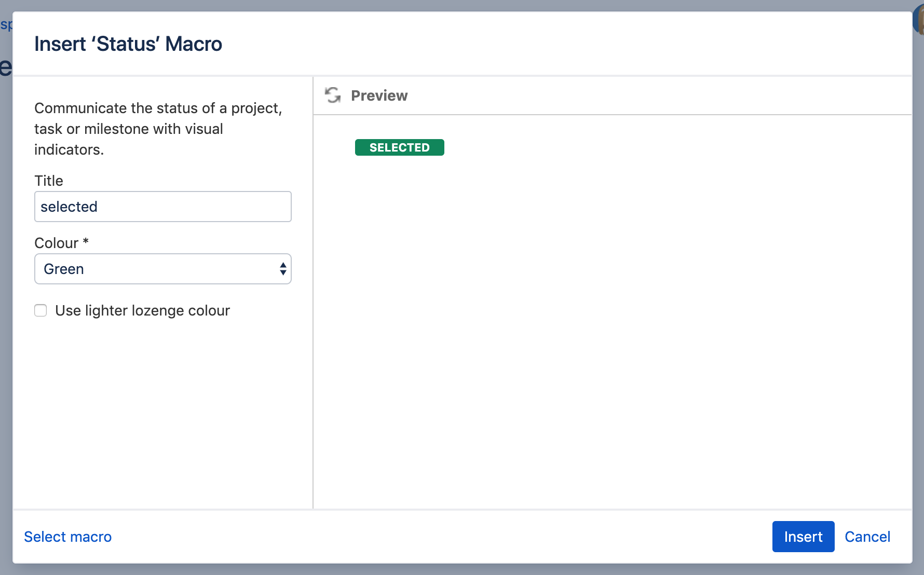Click the Title text field containing 'selected'
The image size is (924, 575).
tap(162, 207)
